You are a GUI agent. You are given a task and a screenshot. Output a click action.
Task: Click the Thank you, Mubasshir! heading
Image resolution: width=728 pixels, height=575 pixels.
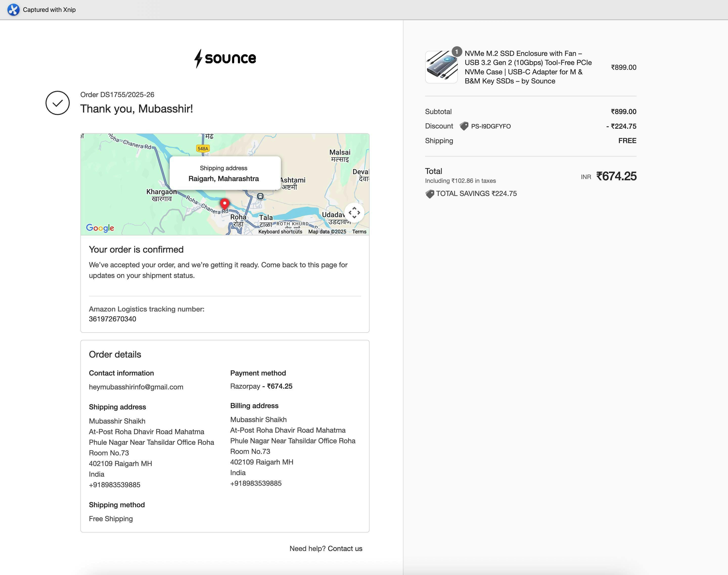pos(136,109)
